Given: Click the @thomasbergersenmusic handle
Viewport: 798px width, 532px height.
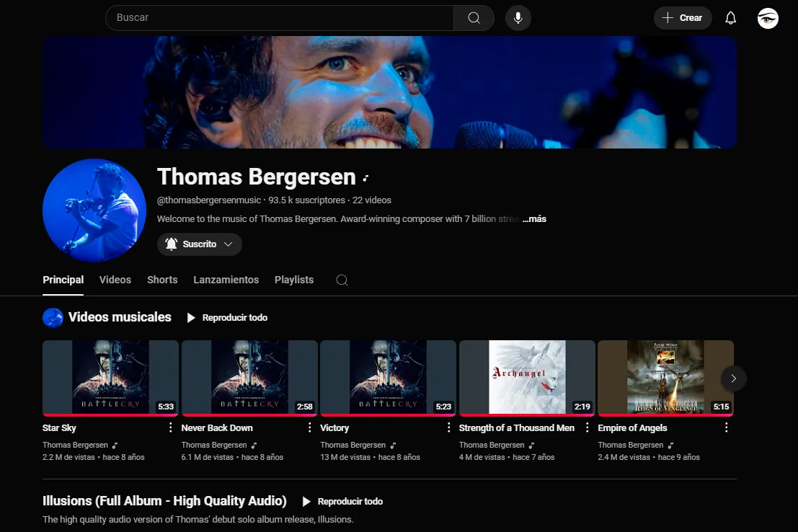Looking at the screenshot, I should click(208, 200).
